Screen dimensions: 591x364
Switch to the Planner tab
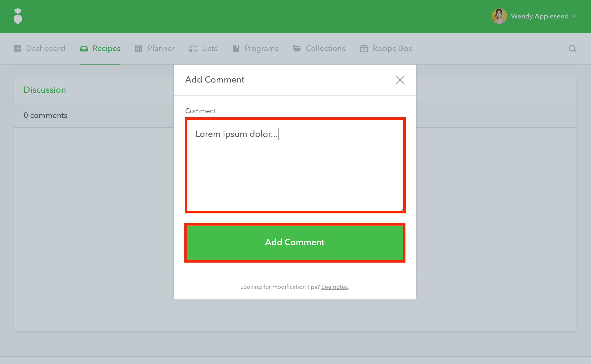[x=161, y=49]
